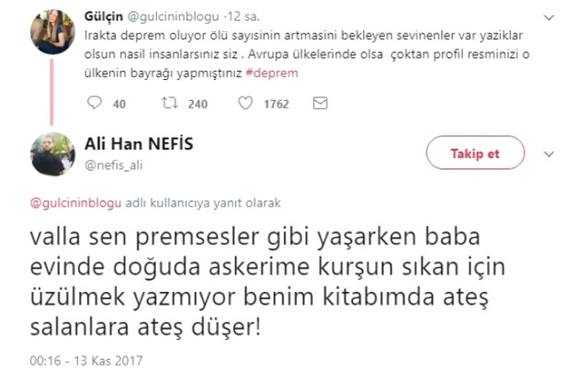The height and width of the screenshot is (370, 588).
Task: Click Gülçin's tweet text about Irak earthquake
Action: coord(276,53)
